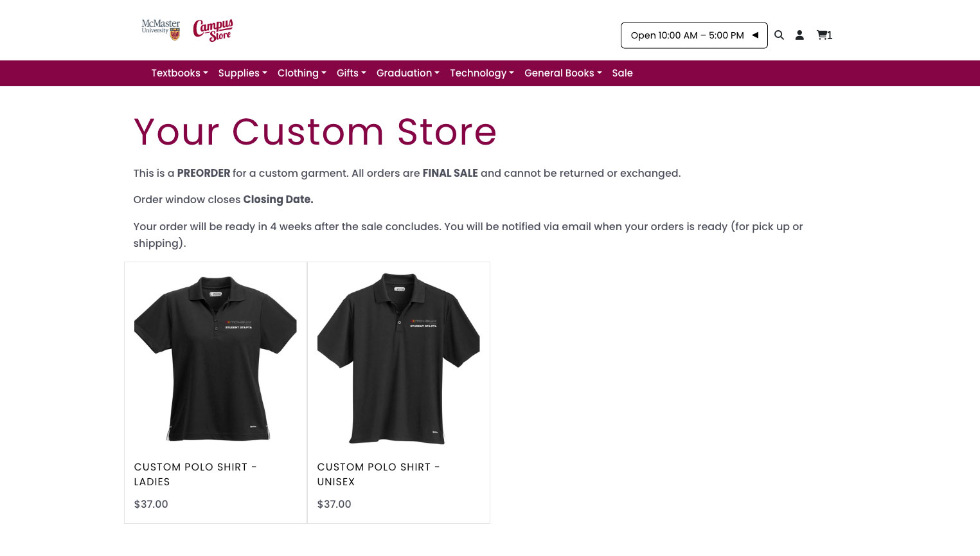Open the user account icon
Image resolution: width=980 pixels, height=556 pixels.
click(x=799, y=35)
